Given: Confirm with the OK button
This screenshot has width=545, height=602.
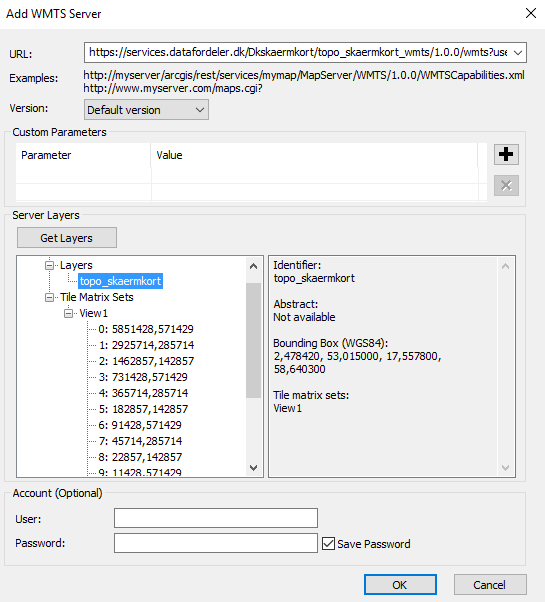Looking at the screenshot, I should [x=400, y=585].
